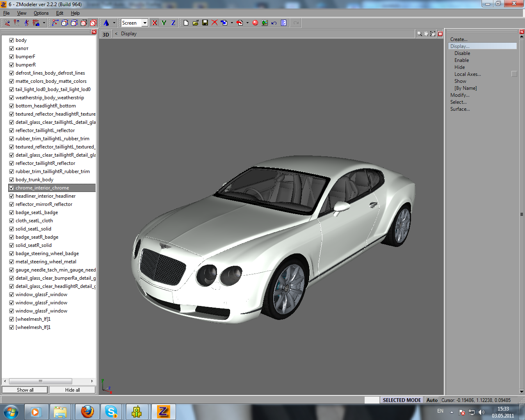Click the Undo arrow in the toolbar
This screenshot has width=525, height=420.
[274, 23]
